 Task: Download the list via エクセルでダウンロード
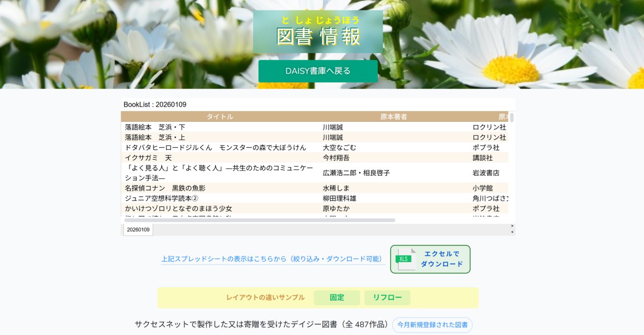point(441,259)
